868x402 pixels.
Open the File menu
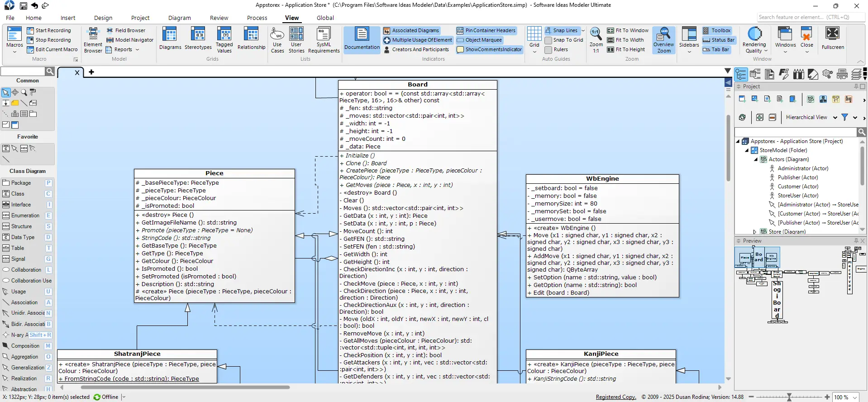click(10, 18)
